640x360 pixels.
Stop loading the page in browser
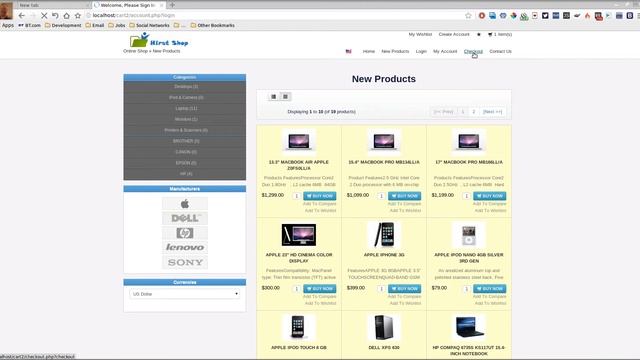(44, 16)
